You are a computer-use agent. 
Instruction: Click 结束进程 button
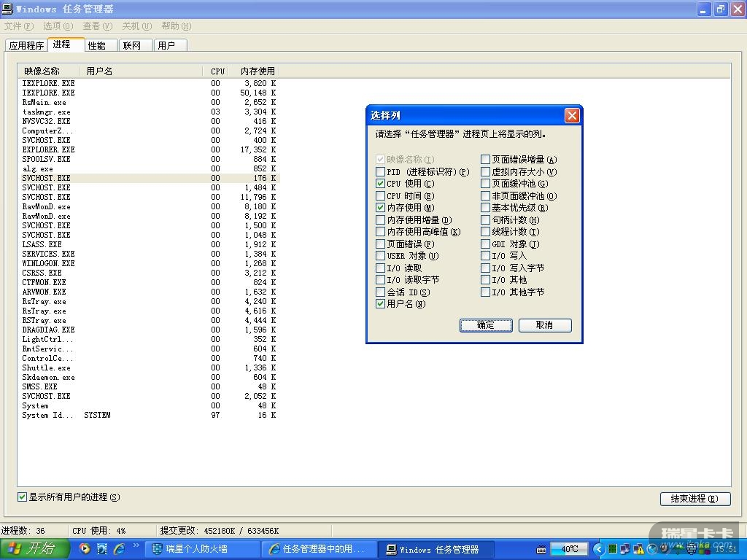point(695,499)
